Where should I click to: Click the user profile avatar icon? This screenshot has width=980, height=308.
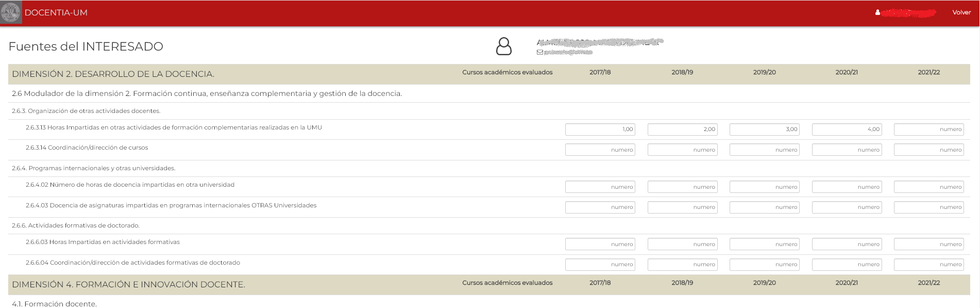[x=503, y=46]
